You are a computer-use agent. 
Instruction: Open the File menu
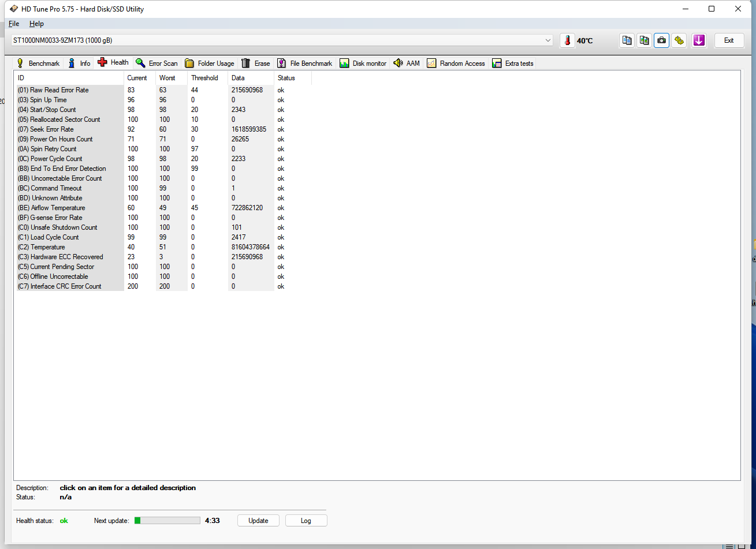(x=14, y=24)
